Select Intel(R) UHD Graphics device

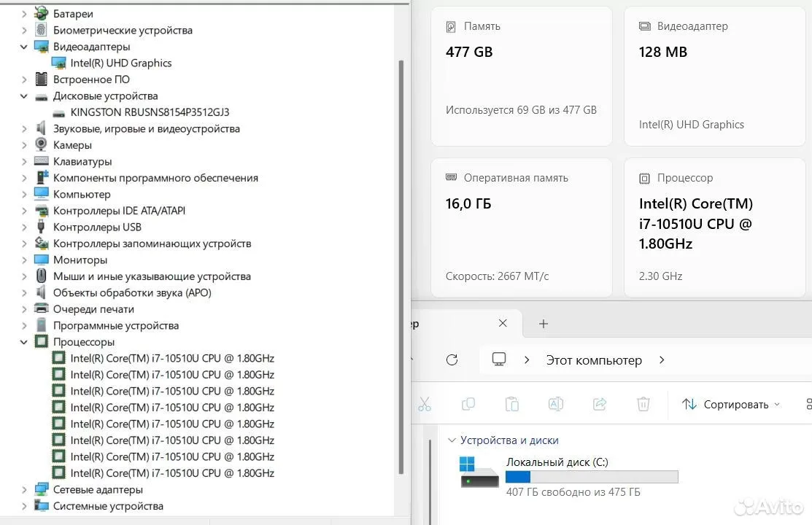click(x=120, y=63)
